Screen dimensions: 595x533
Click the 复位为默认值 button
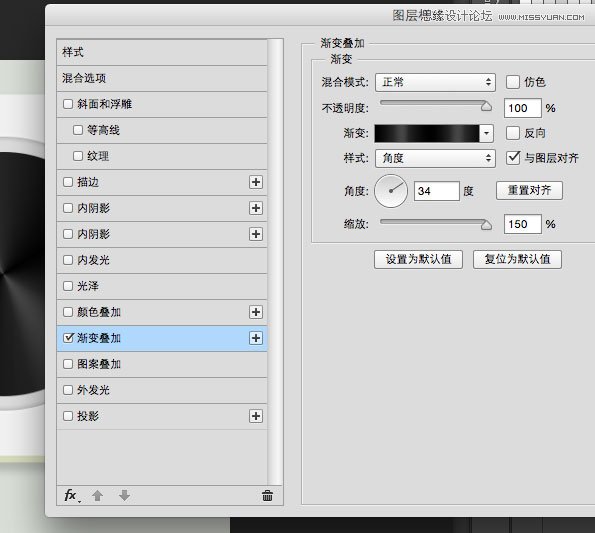(517, 259)
